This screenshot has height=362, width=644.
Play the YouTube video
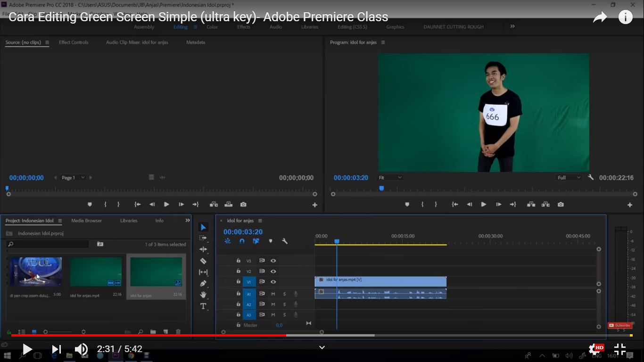tap(27, 349)
